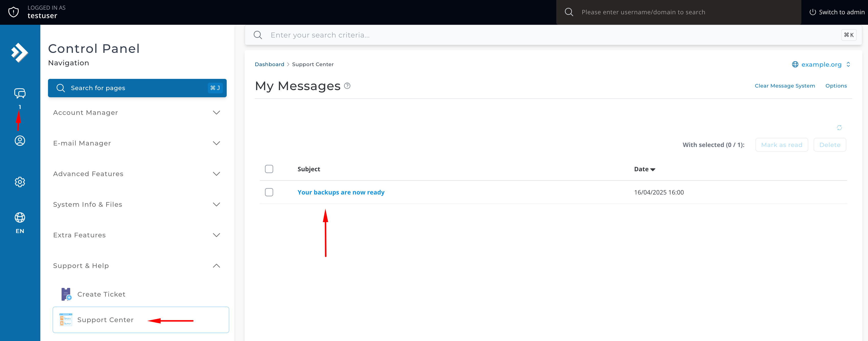Select Support Center menu item
868x341 pixels.
pos(105,320)
